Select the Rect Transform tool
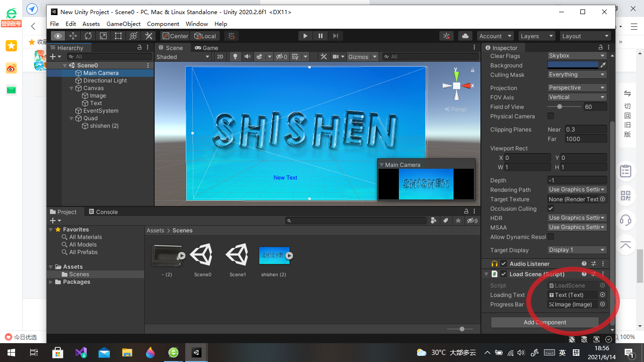The width and height of the screenshot is (644, 362). click(x=118, y=36)
